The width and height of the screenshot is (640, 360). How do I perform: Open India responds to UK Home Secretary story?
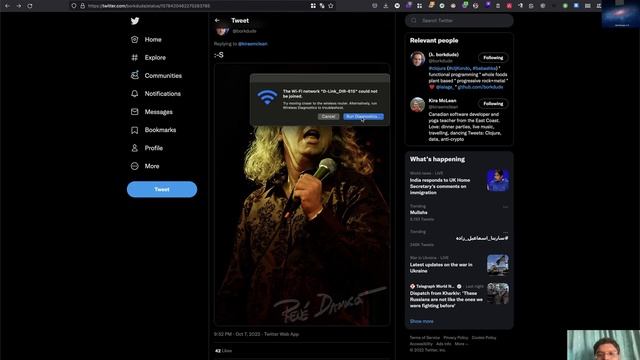(x=440, y=186)
